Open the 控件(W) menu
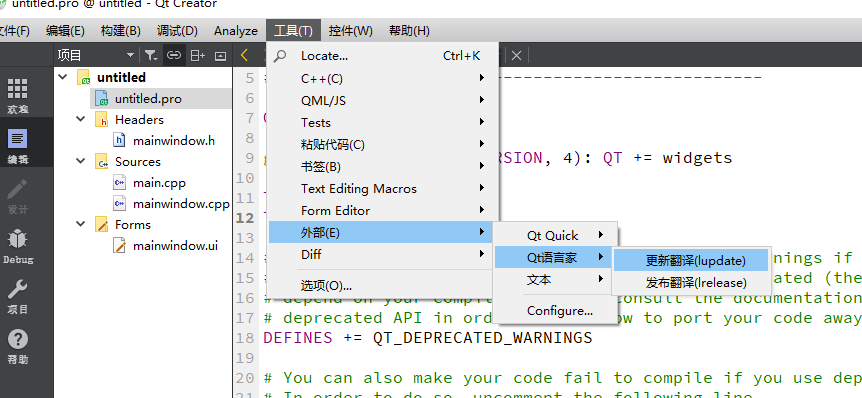 [351, 31]
